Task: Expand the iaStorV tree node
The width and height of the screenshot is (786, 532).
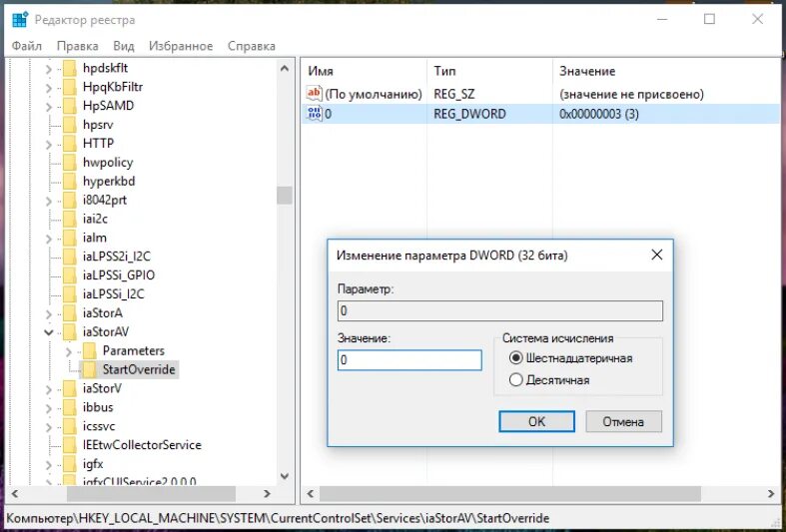Action: (x=49, y=389)
